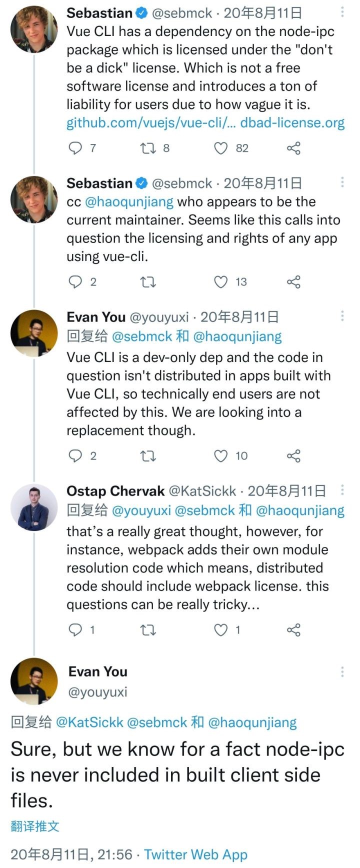Share Ostap Chervak's webpack reply

click(293, 630)
